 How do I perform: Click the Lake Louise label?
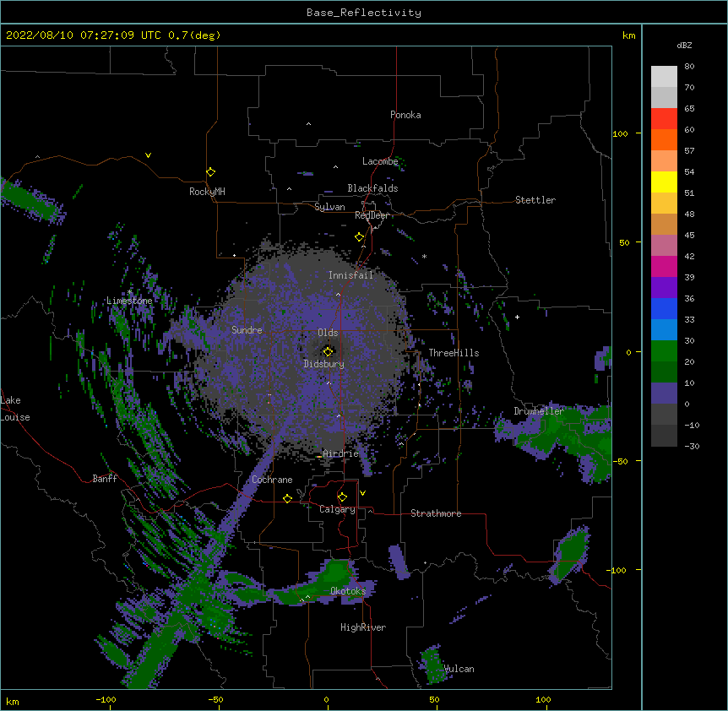pos(15,409)
